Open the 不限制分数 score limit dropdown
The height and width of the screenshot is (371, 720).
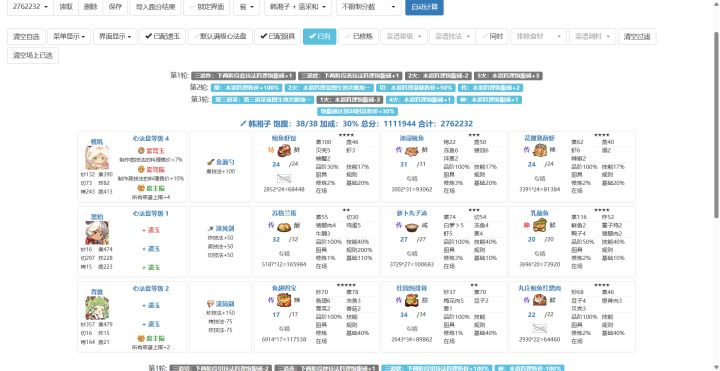coord(369,7)
